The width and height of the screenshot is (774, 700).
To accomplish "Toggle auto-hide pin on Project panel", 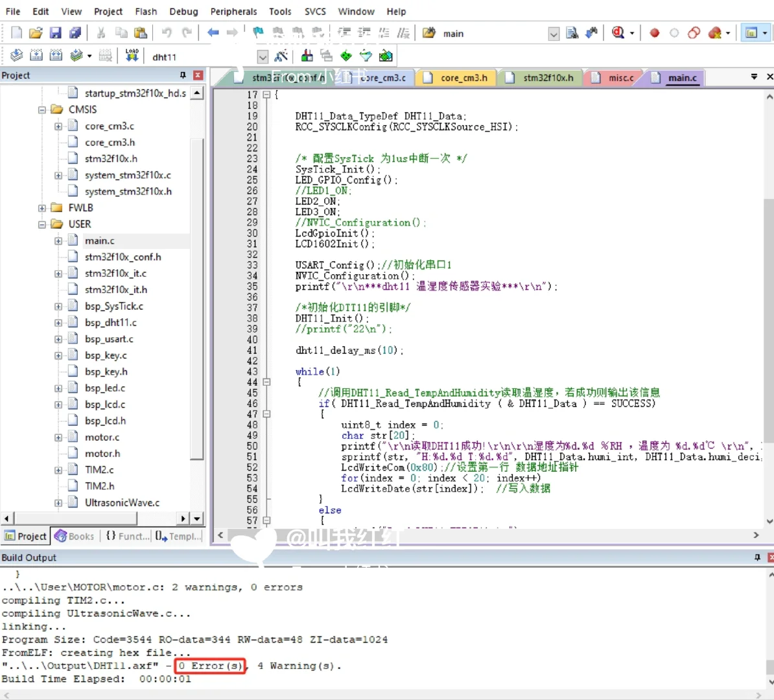I will pos(183,75).
